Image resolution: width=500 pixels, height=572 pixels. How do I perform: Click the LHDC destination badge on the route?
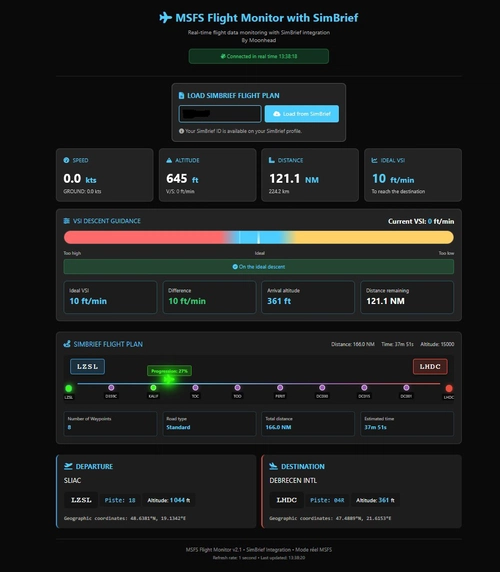[430, 367]
